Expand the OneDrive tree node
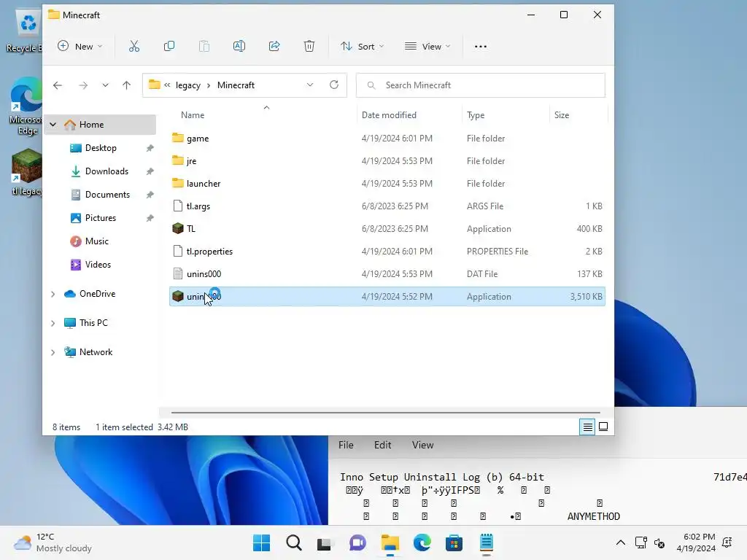 point(53,294)
